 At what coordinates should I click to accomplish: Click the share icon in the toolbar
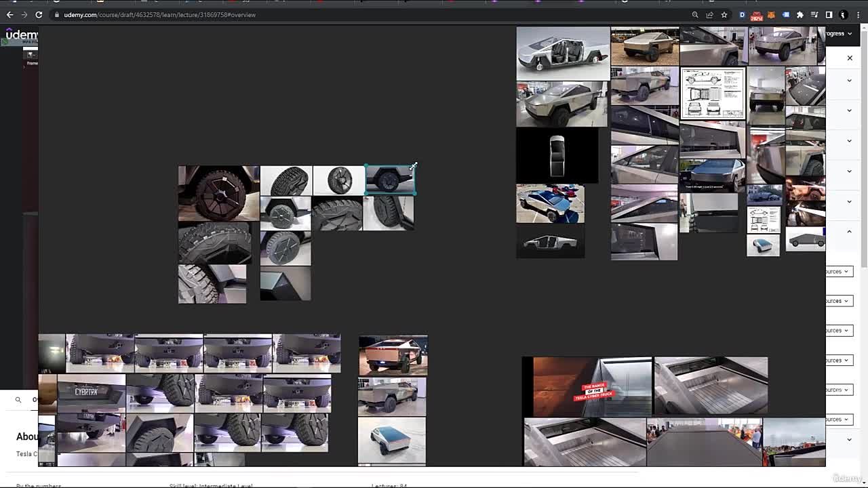[x=709, y=15]
